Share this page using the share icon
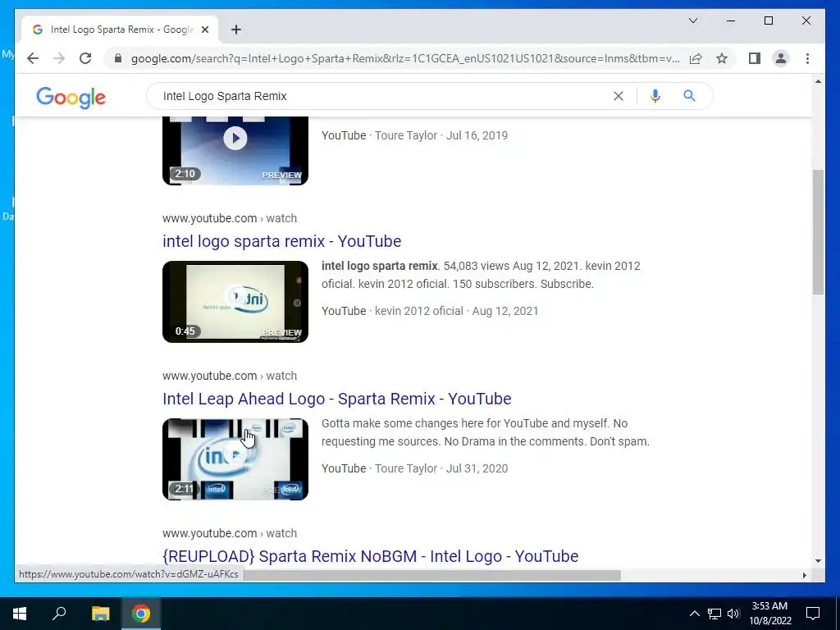This screenshot has width=840, height=630. 696,58
